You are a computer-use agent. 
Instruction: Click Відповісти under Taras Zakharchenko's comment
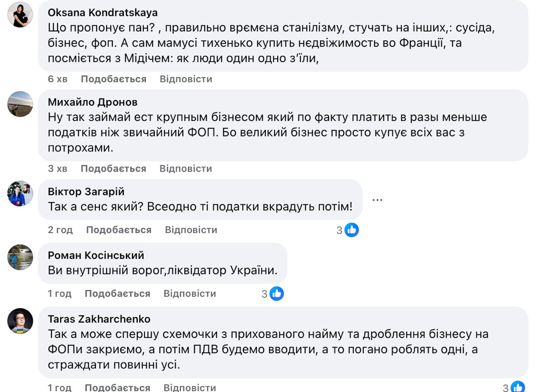click(190, 387)
